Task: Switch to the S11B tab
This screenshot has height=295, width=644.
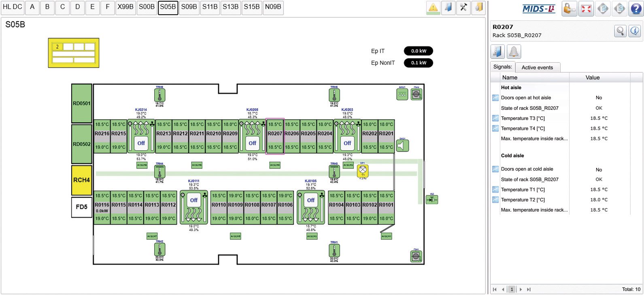Action: [x=210, y=7]
